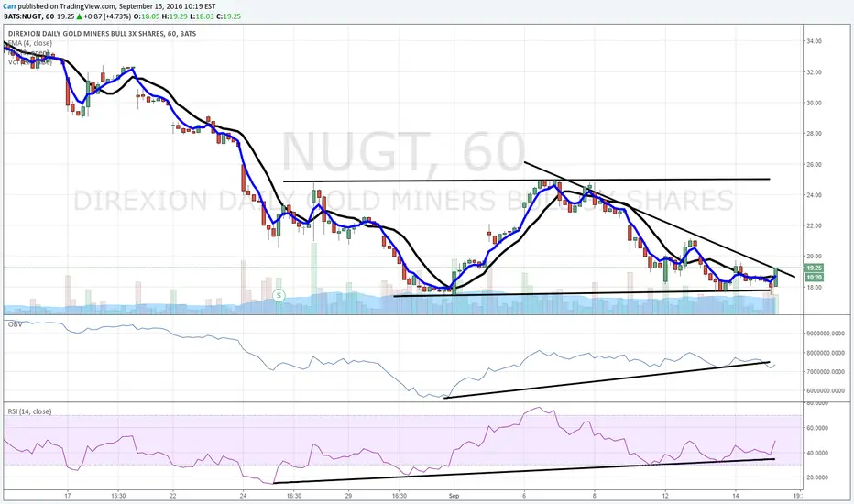
Task: Click the "OBV" indicator pane label
Action: [x=15, y=324]
